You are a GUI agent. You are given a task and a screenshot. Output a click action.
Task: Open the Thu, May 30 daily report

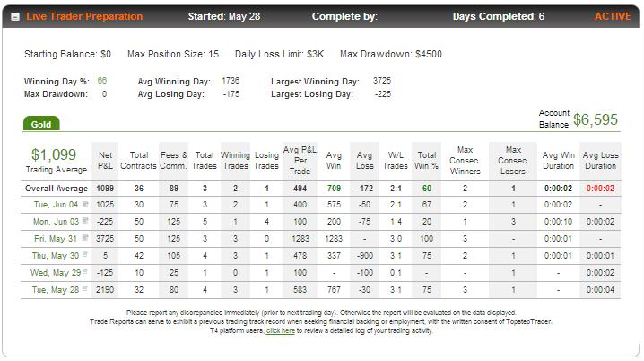pos(56,256)
